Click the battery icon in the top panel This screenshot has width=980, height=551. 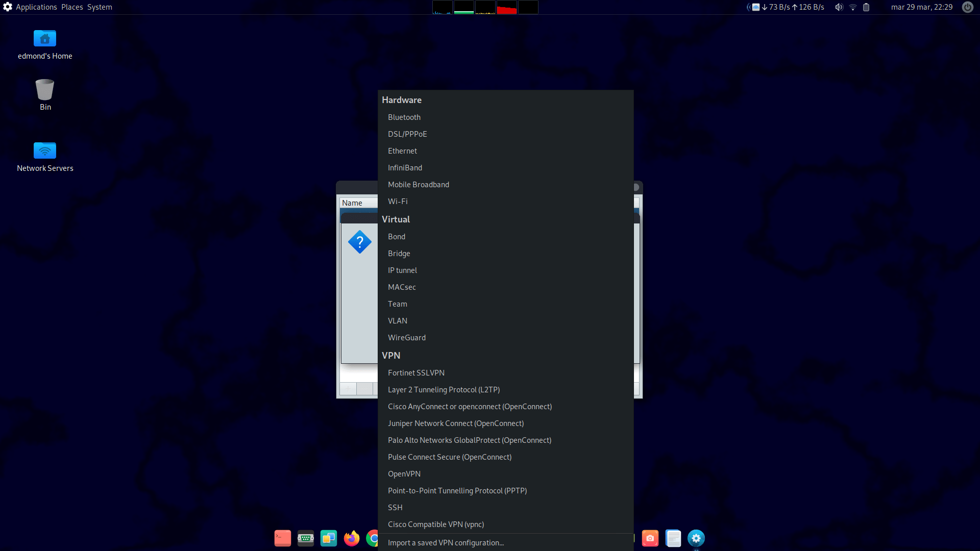(x=866, y=7)
